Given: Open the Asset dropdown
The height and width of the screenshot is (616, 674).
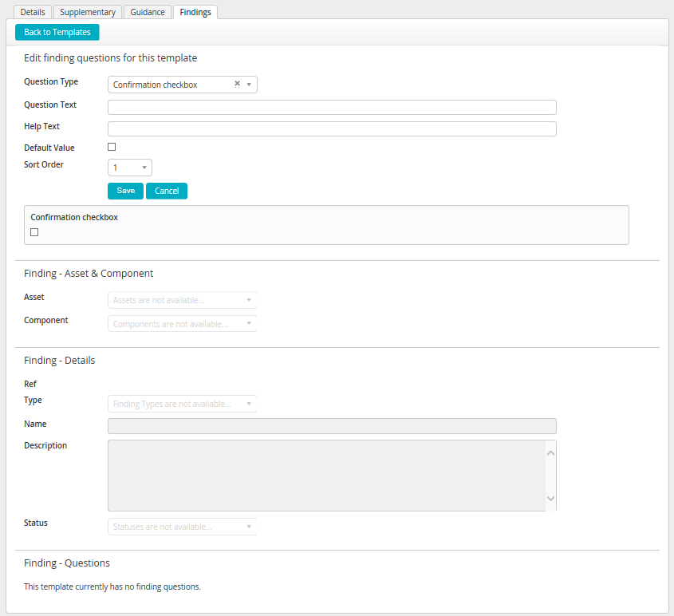Looking at the screenshot, I should click(182, 300).
